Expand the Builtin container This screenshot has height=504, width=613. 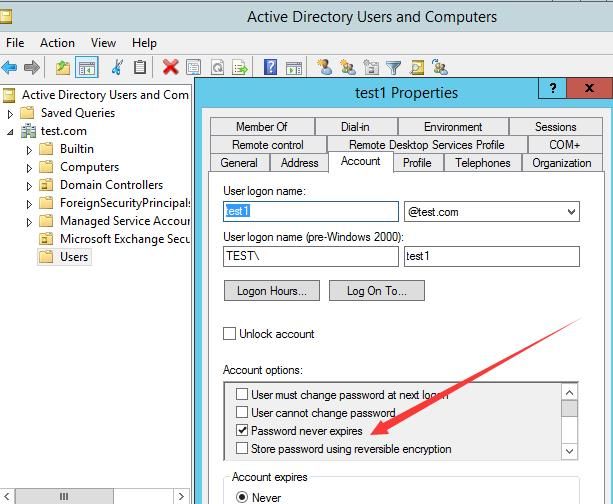point(29,150)
